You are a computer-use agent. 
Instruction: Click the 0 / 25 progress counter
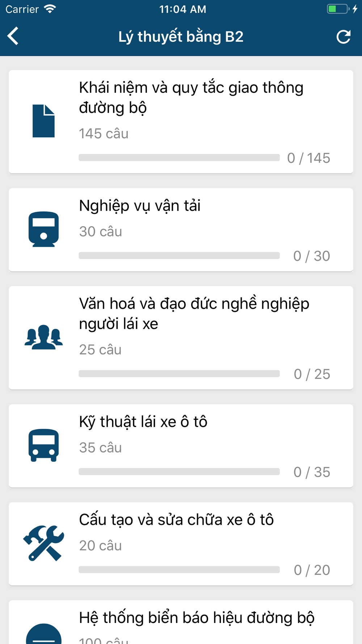click(x=312, y=374)
